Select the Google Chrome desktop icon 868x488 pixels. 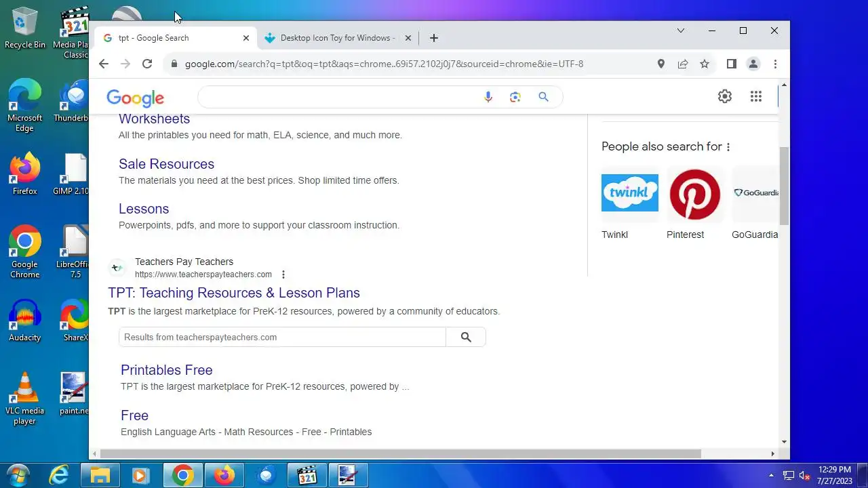[25, 252]
